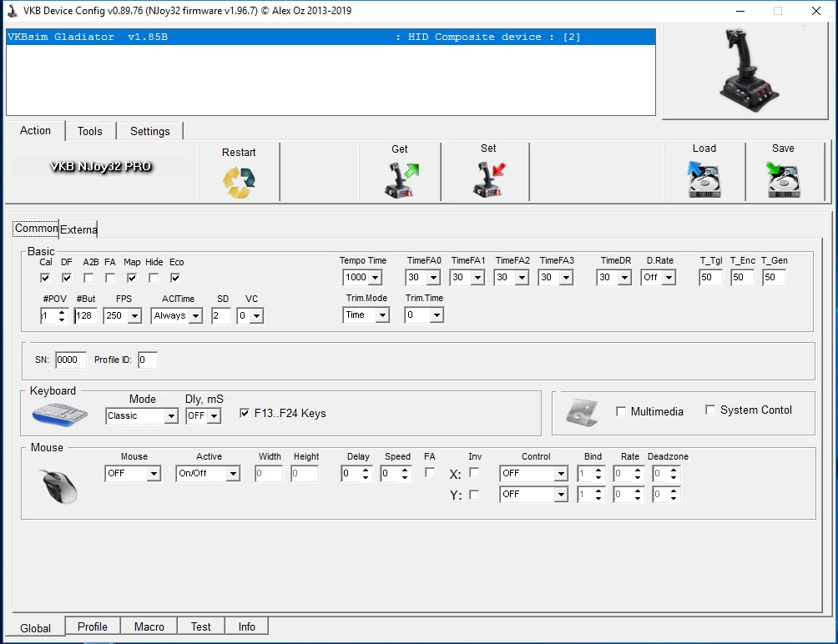The image size is (838, 644).
Task: Open the Keyboard Mode dropdown
Action: coord(171,415)
